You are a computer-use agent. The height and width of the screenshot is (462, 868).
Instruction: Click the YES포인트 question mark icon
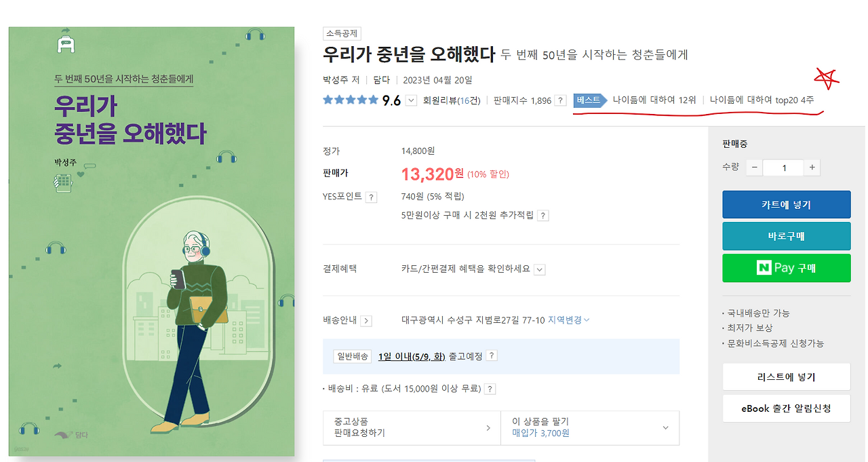[x=370, y=197]
